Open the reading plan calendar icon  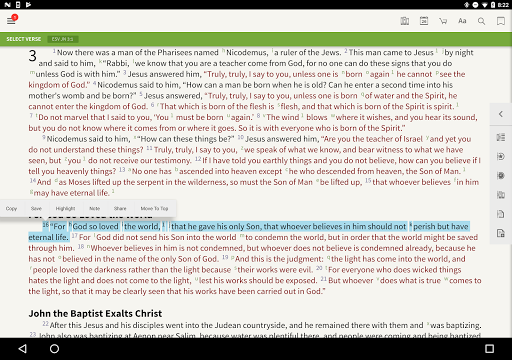coord(424,21)
